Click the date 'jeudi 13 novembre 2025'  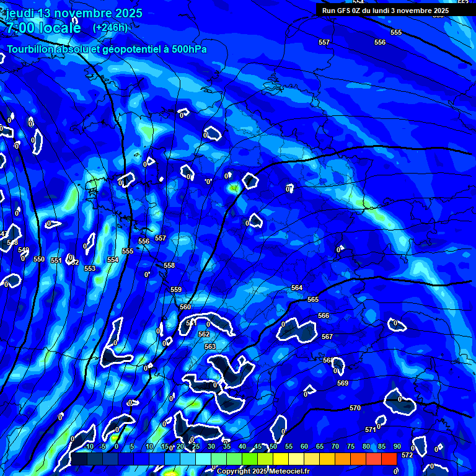(x=74, y=13)
